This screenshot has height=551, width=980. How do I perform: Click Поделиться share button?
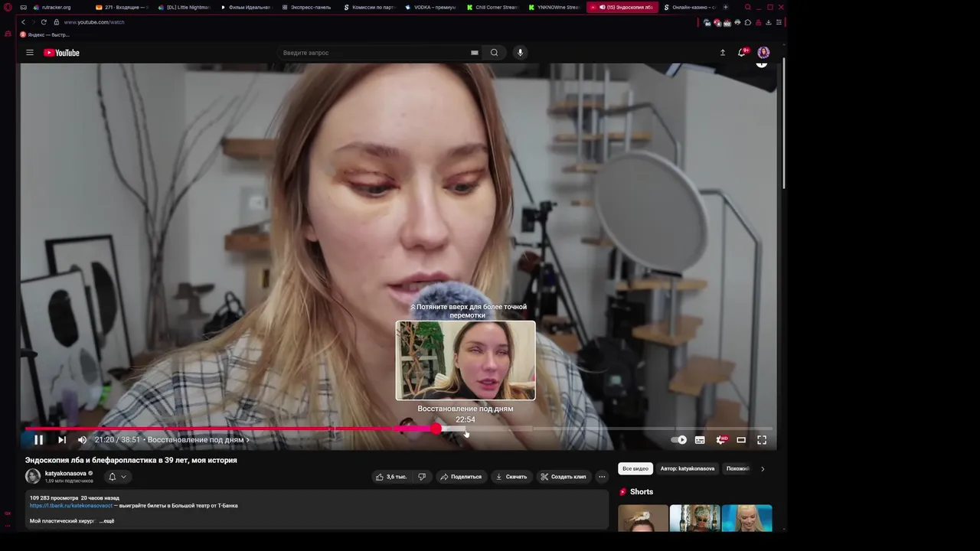pos(461,477)
